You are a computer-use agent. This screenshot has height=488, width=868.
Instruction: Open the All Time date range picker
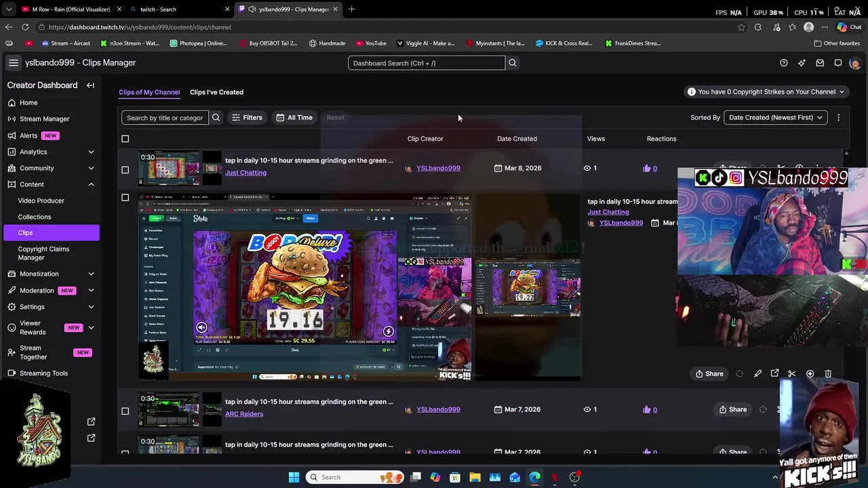click(x=294, y=117)
